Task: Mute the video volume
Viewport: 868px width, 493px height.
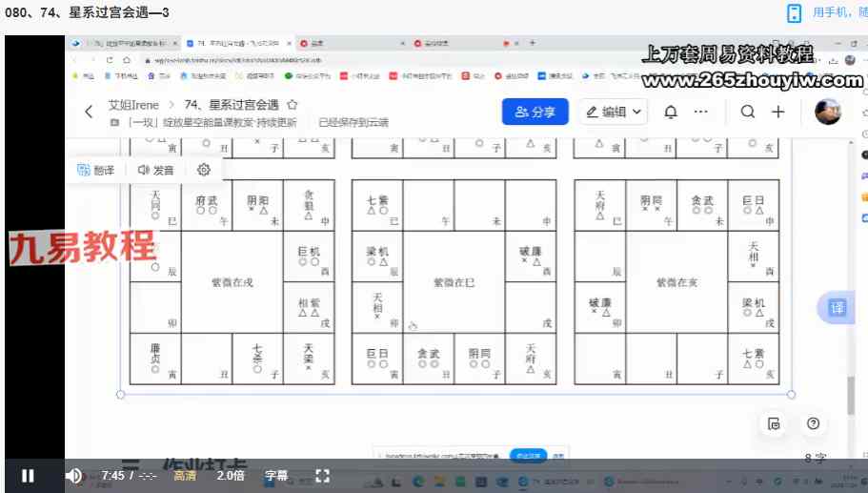Action: click(x=73, y=476)
